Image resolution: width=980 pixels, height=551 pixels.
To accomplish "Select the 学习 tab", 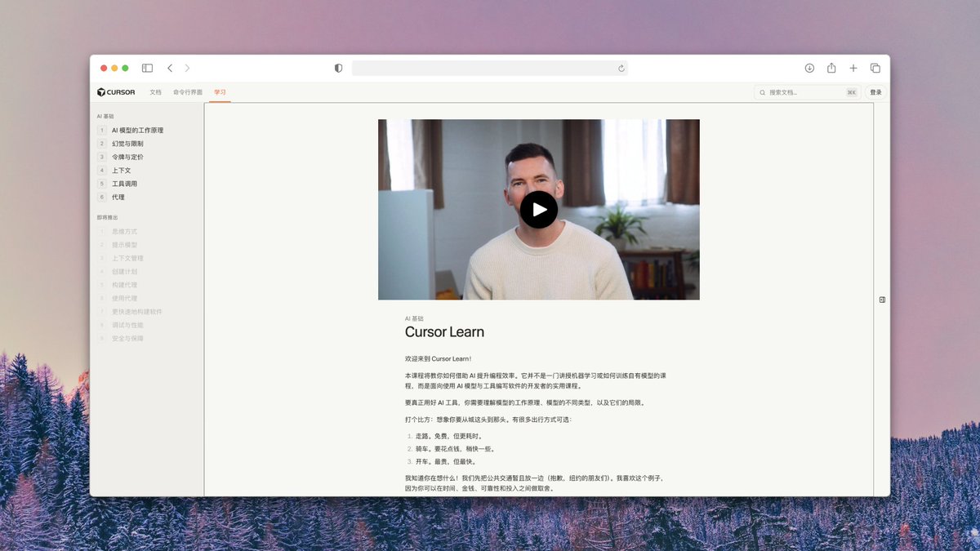I will tap(220, 92).
